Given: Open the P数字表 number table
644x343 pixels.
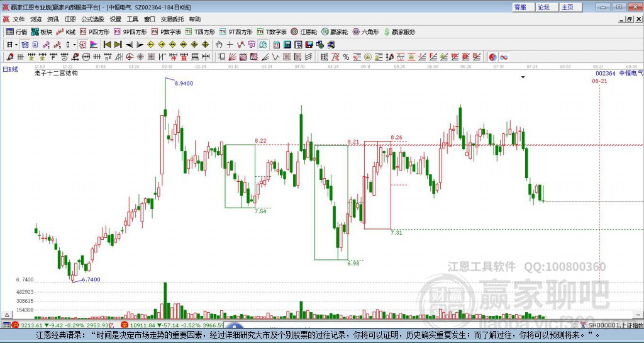Looking at the screenshot, I should [x=166, y=31].
